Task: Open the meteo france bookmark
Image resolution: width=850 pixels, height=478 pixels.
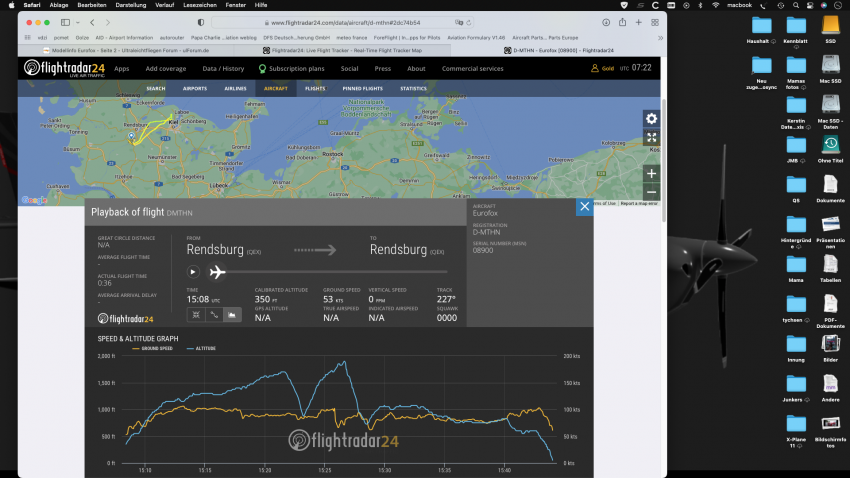Action: [351, 38]
